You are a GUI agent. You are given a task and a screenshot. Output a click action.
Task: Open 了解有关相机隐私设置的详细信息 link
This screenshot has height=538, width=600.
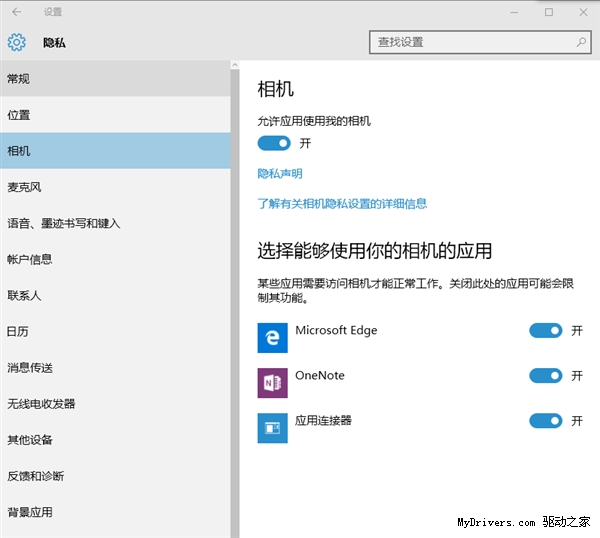coord(342,204)
